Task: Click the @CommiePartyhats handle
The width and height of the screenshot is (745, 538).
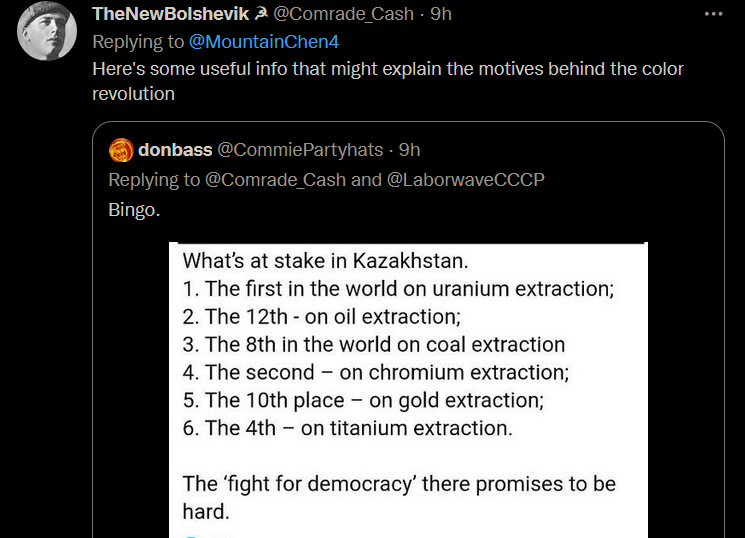Action: (x=300, y=150)
